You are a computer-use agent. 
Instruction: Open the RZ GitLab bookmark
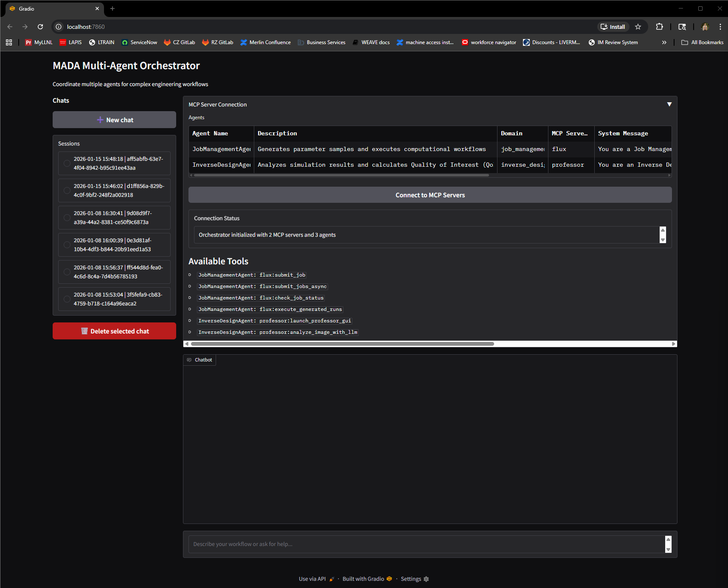point(218,42)
